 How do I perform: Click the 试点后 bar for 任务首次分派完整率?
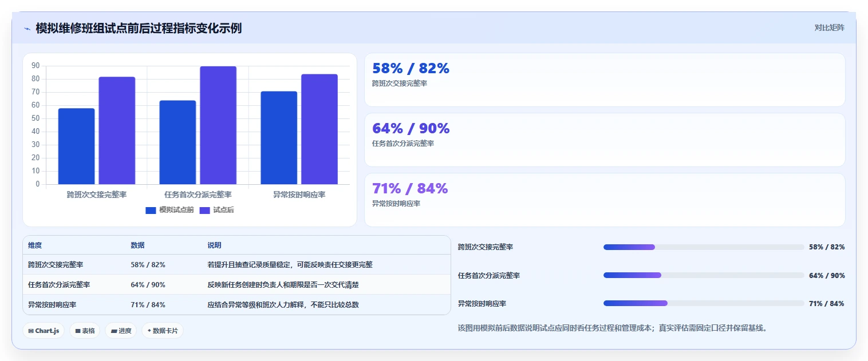218,125
